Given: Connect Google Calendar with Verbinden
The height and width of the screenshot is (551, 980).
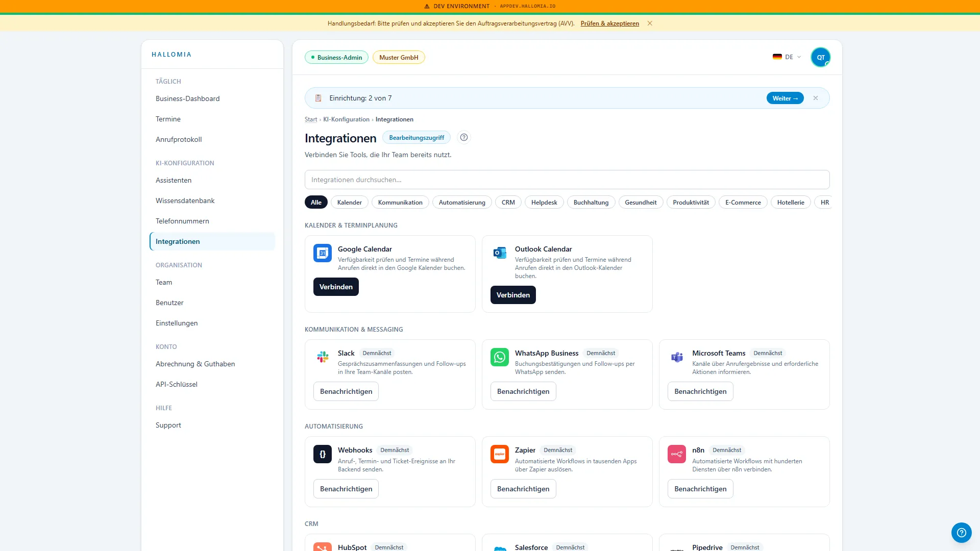Looking at the screenshot, I should 336,287.
